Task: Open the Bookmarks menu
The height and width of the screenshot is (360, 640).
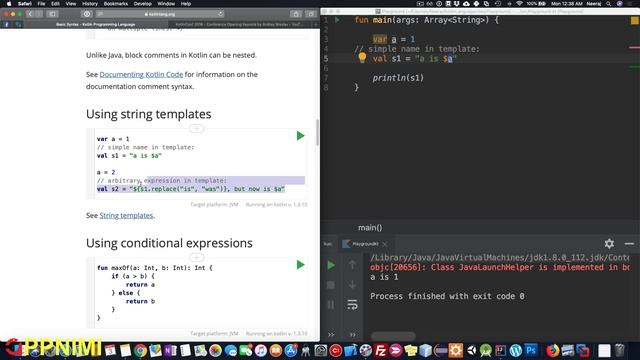Action: click(116, 4)
